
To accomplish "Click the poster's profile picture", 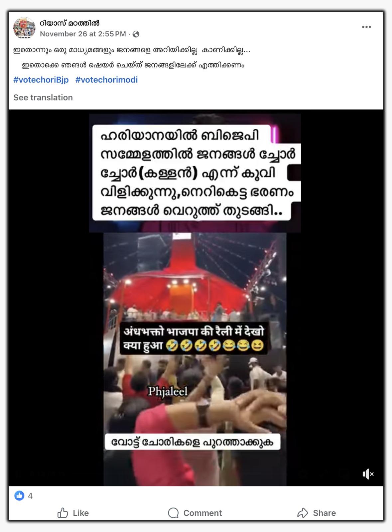I will [24, 28].
